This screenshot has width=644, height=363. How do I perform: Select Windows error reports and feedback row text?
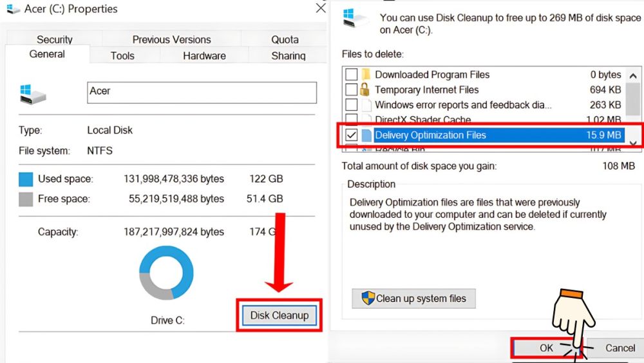(463, 105)
